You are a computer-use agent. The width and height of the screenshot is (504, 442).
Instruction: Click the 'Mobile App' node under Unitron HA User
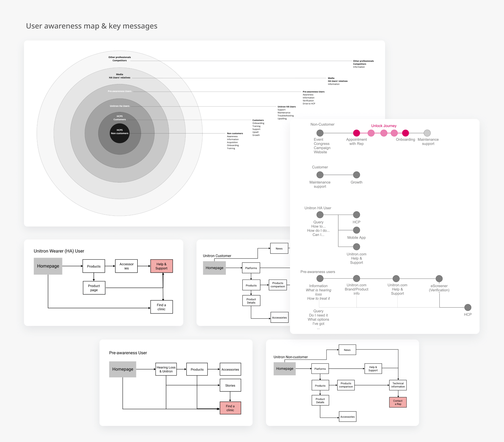pyautogui.click(x=356, y=230)
